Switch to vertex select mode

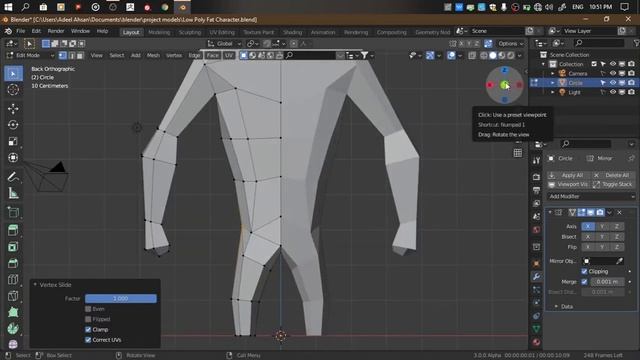(62, 56)
